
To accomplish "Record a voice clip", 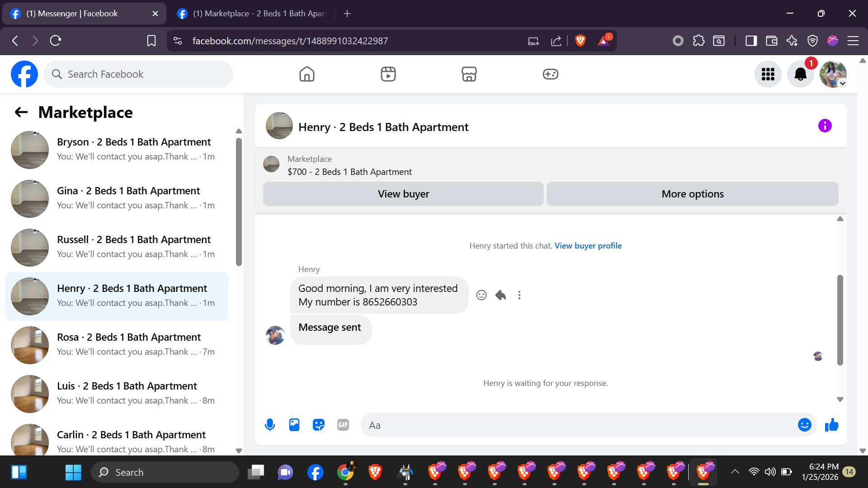I will (270, 425).
